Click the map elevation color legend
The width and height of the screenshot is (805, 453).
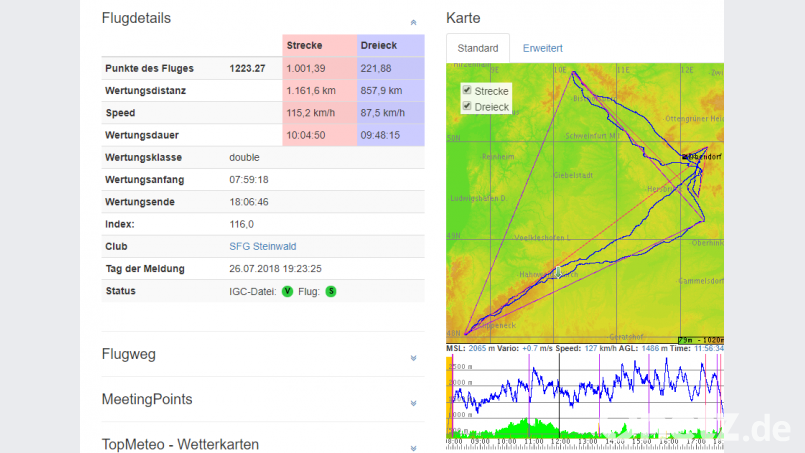coord(700,340)
